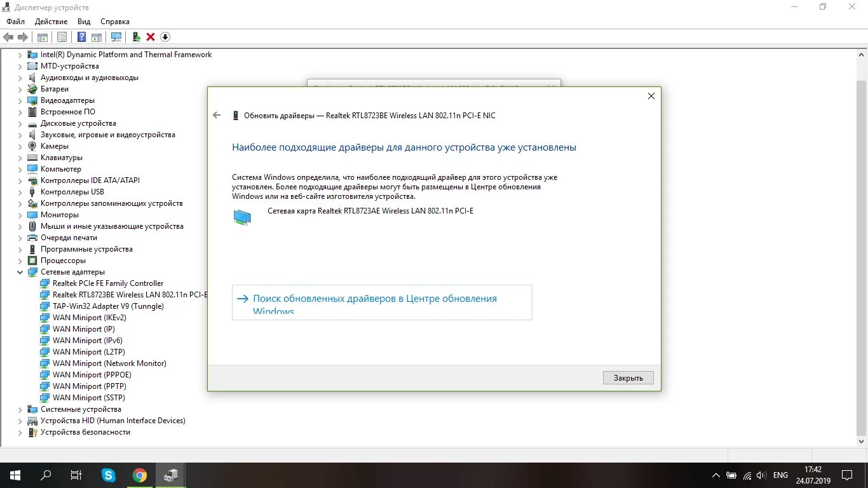This screenshot has width=868, height=488.
Task: Select Realtek RTL8723BE Wireless LAN adapter in tree
Action: [x=130, y=295]
